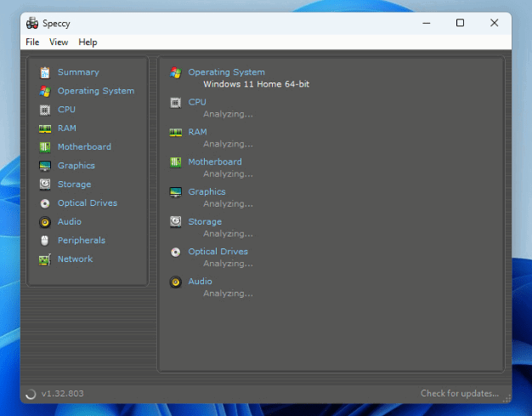Screen dimensions: 532x416
Task: Click CPU heading link in summary
Action: [197, 102]
